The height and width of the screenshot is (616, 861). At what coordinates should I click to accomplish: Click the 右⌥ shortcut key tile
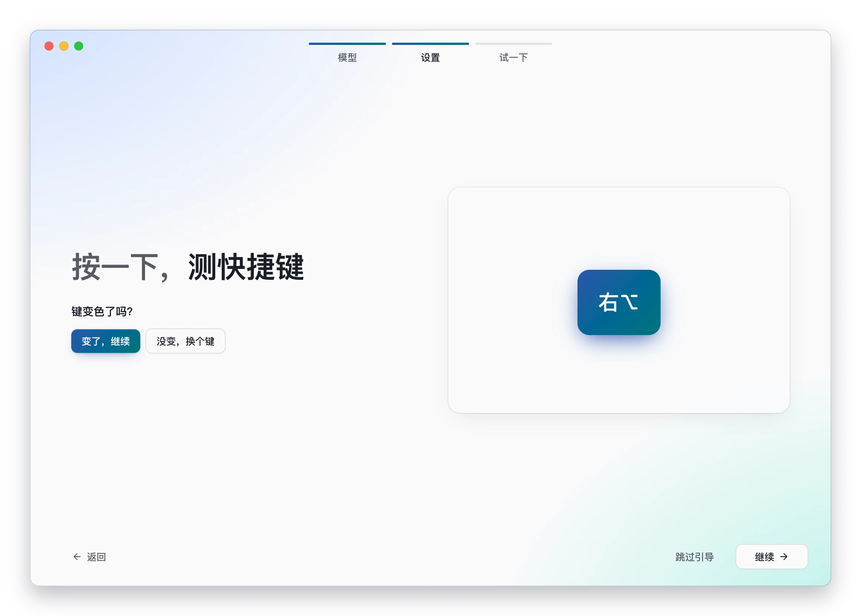[x=619, y=302]
